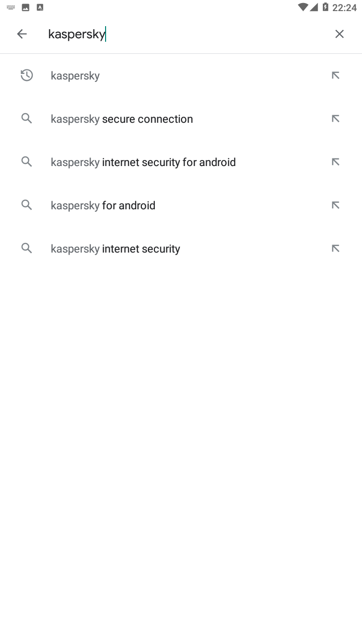Fill query arrow for 'kaspersky for android'
This screenshot has height=644, width=362.
pos(335,205)
